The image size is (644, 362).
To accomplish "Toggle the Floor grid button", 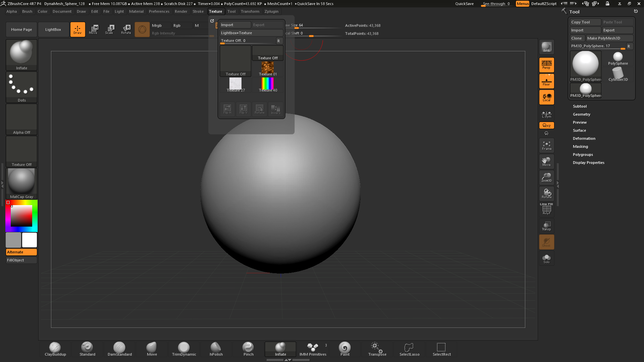I will (x=546, y=81).
